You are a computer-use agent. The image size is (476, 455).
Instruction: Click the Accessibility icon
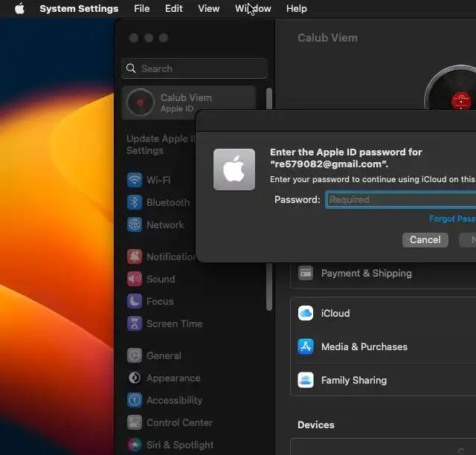[135, 400]
